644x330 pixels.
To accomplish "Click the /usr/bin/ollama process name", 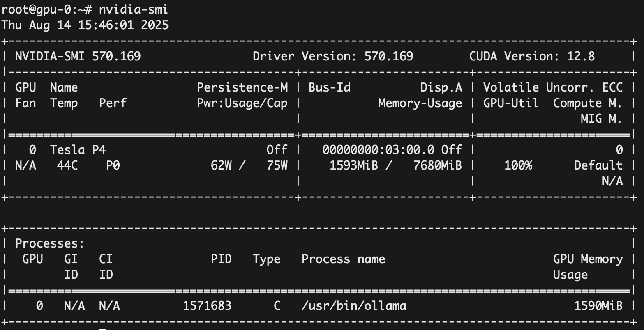I will tap(353, 306).
